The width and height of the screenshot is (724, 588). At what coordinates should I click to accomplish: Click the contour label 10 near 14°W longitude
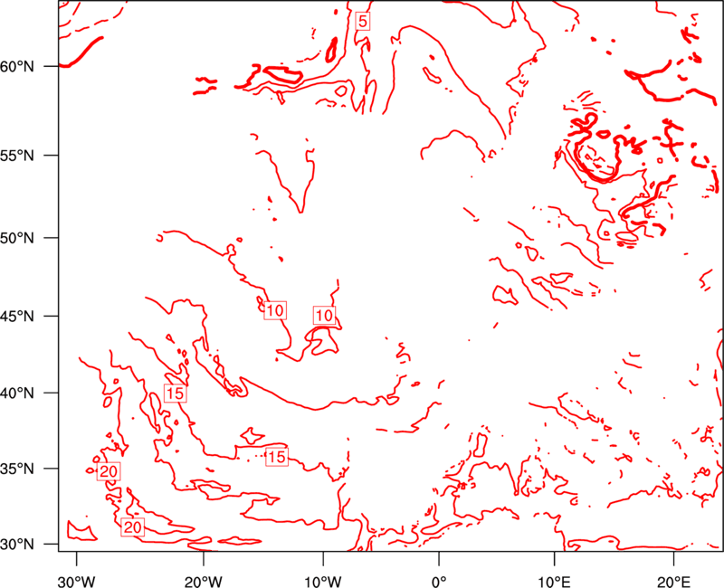click(275, 310)
